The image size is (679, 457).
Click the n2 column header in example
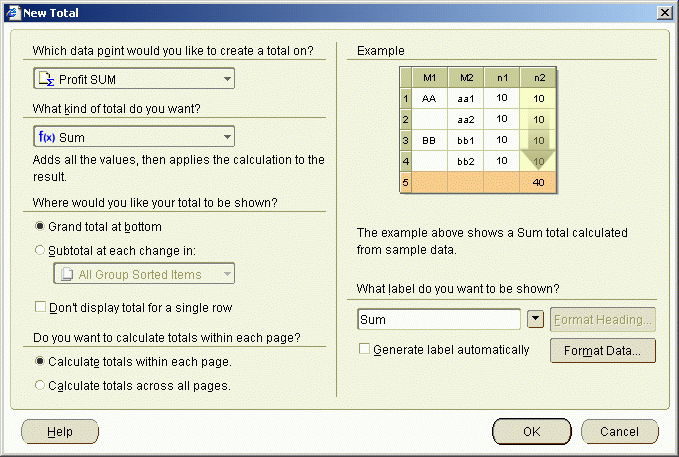coord(538,78)
